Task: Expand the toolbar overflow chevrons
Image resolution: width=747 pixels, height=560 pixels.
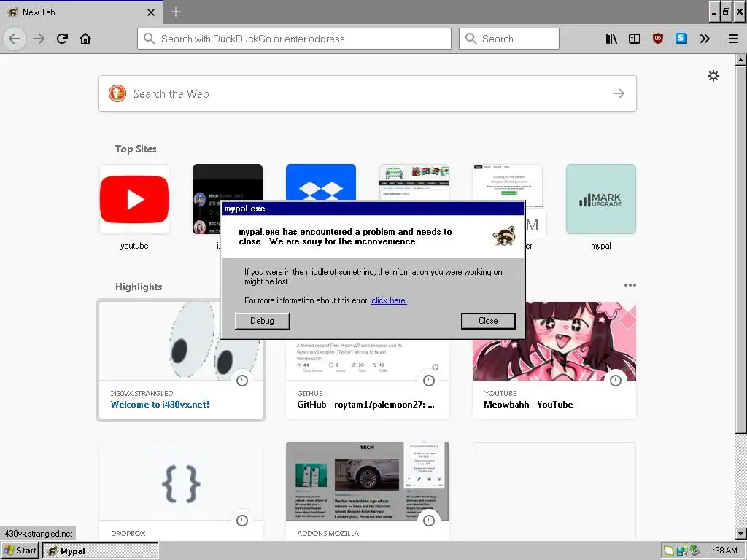Action: click(x=705, y=39)
